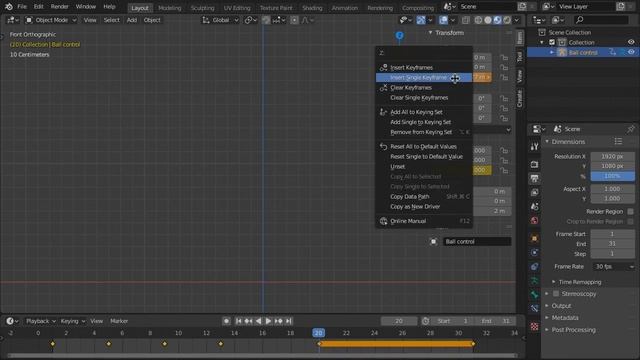The image size is (640, 360).
Task: Select solid viewport shading
Action: (x=488, y=20)
